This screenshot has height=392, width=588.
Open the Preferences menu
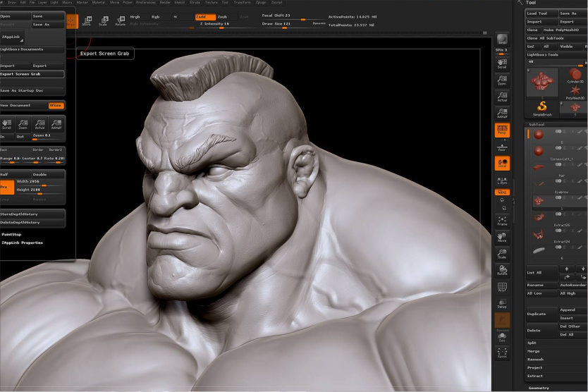[x=146, y=2]
